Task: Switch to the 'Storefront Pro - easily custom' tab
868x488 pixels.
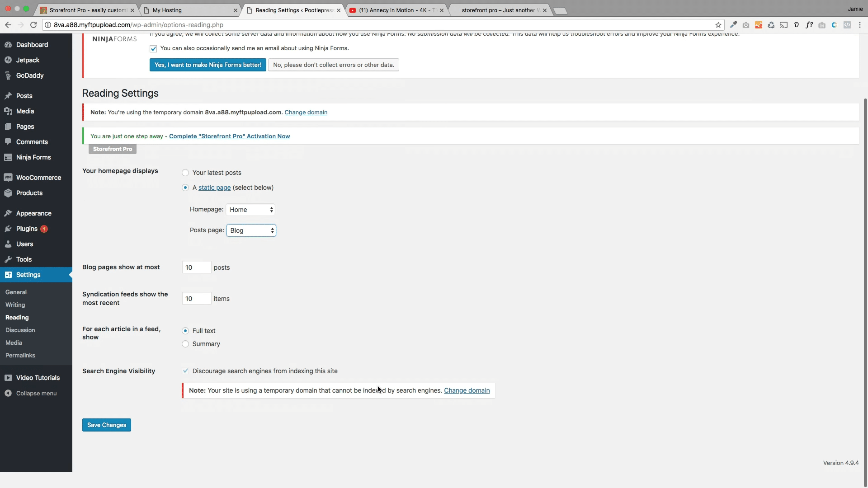Action: coord(87,10)
